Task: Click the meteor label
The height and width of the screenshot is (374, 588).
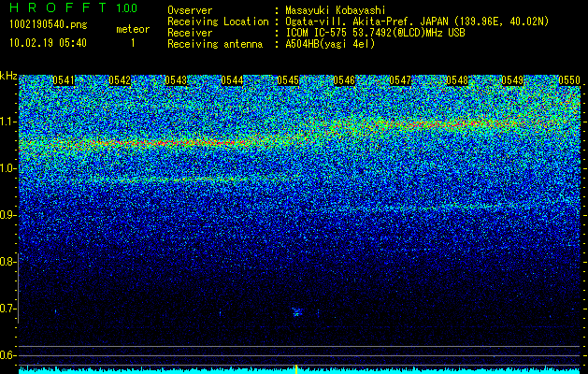Action: pos(133,29)
